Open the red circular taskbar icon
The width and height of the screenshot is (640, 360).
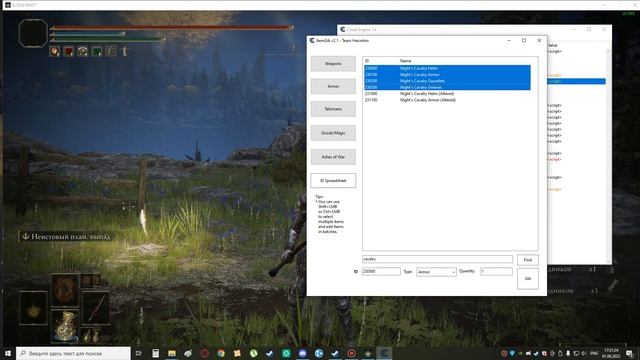(204, 353)
